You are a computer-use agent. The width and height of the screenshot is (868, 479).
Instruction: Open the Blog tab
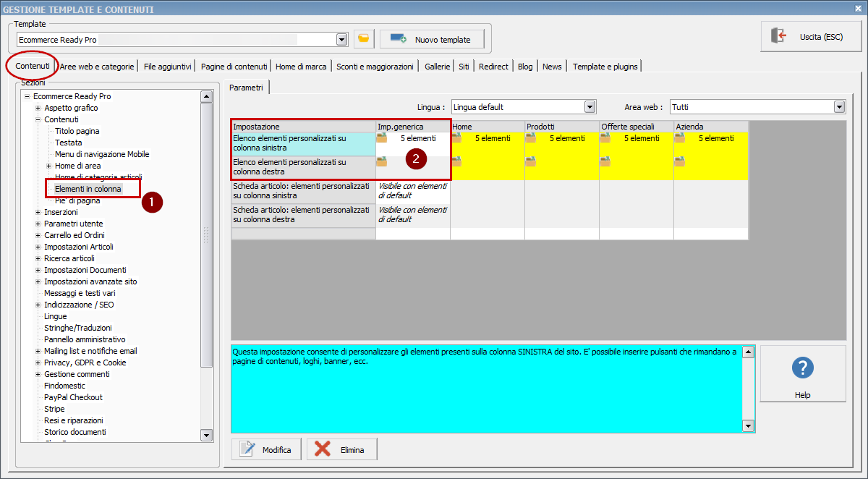[525, 67]
